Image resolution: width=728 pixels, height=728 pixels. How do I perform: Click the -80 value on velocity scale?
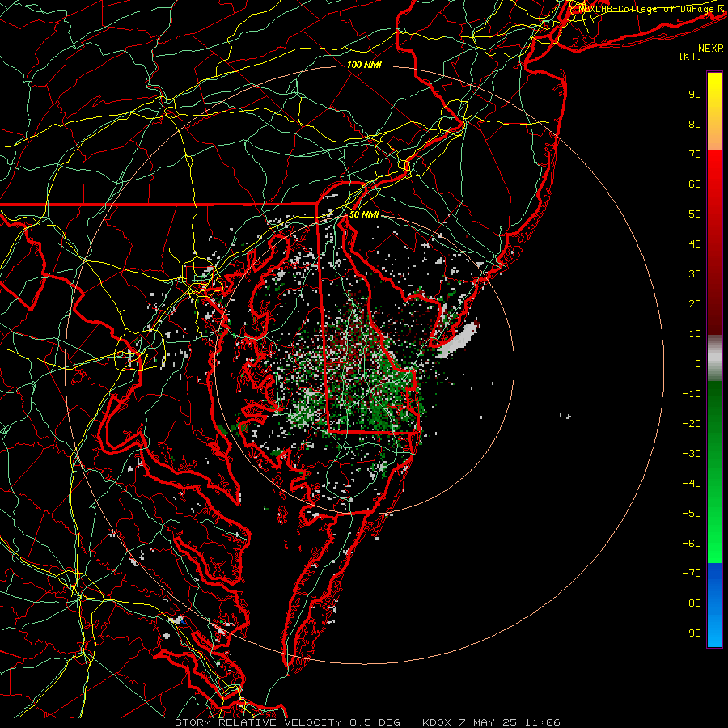(692, 603)
